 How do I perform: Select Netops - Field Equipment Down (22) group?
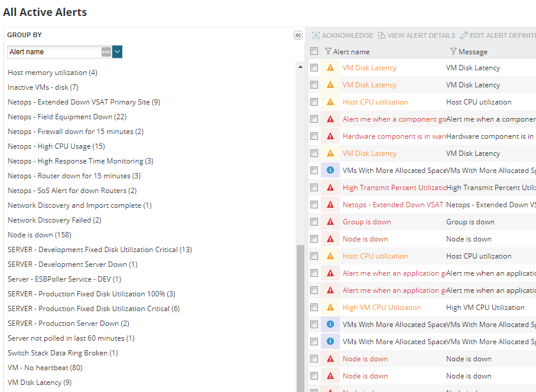pyautogui.click(x=67, y=116)
